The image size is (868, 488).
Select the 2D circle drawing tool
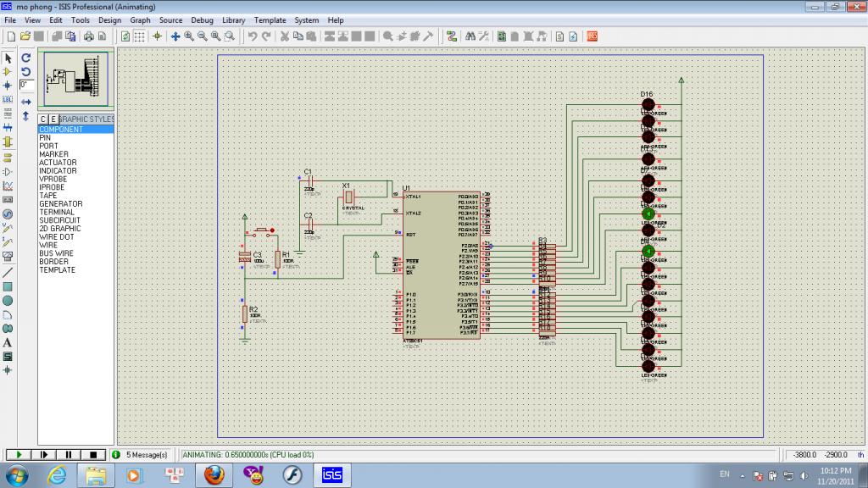click(x=8, y=301)
